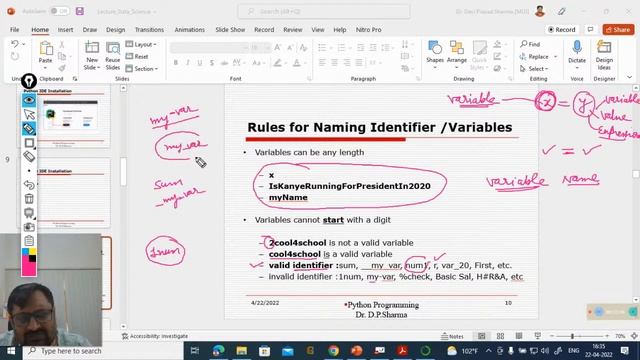640x360 pixels.
Task: Select the eraser tool in annotation toolbar
Action: pyautogui.click(x=29, y=156)
